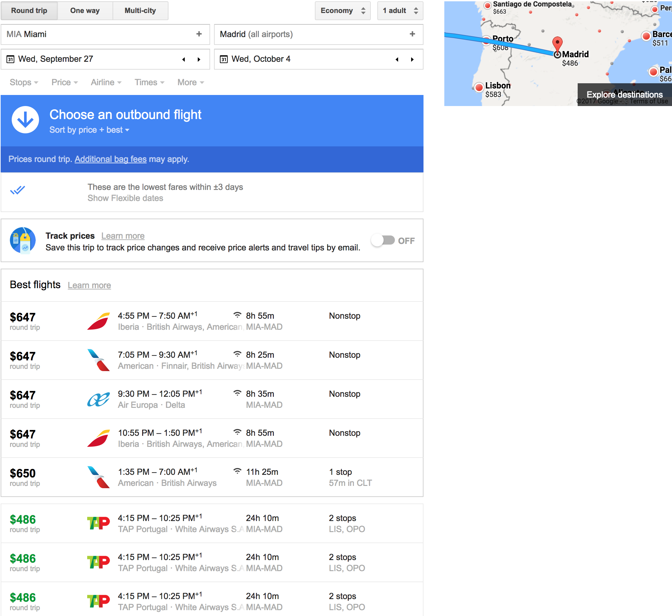Click the Wi-Fi icon on the 10:55 PM flight
672x616 pixels.
click(237, 432)
